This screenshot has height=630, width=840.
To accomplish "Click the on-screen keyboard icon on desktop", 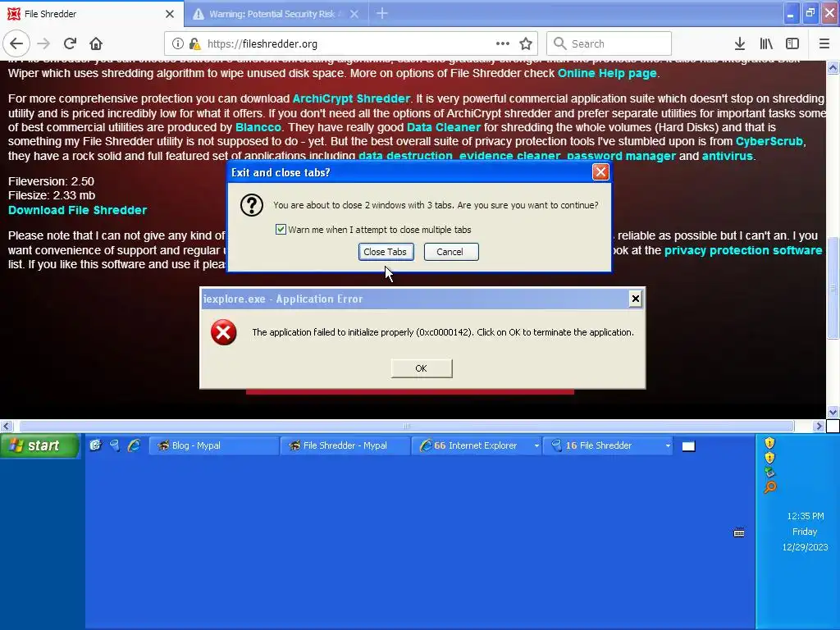I will 739,532.
